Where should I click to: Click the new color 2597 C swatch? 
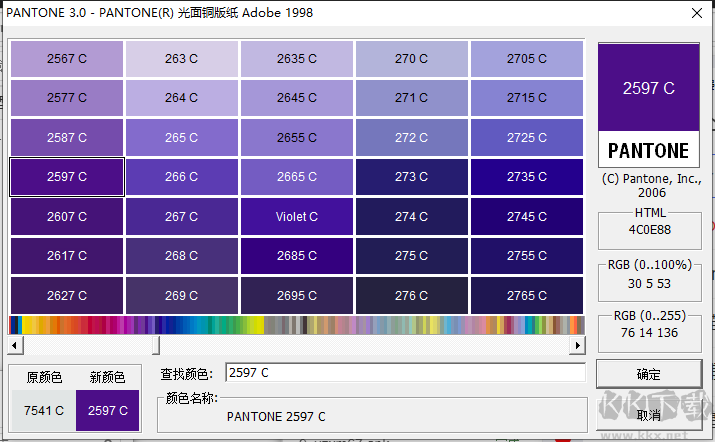[x=108, y=411]
